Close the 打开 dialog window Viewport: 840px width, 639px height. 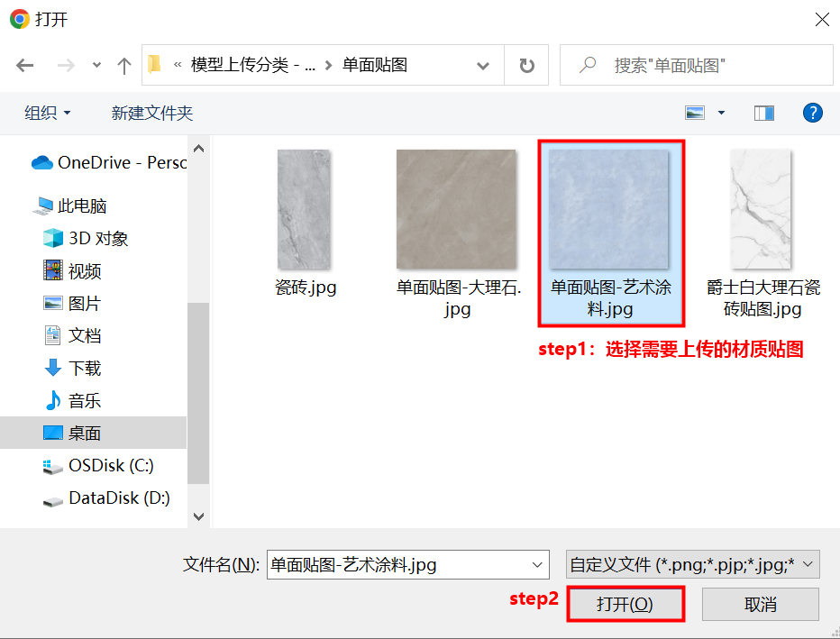tap(822, 20)
